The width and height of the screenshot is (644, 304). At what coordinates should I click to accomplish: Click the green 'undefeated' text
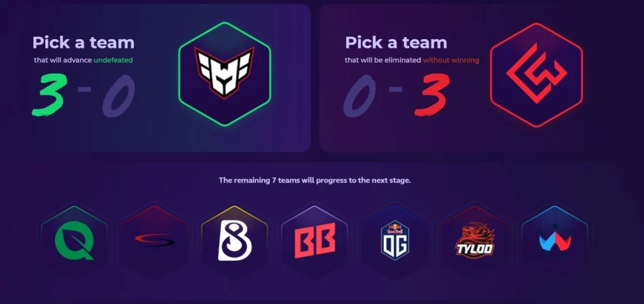click(113, 60)
